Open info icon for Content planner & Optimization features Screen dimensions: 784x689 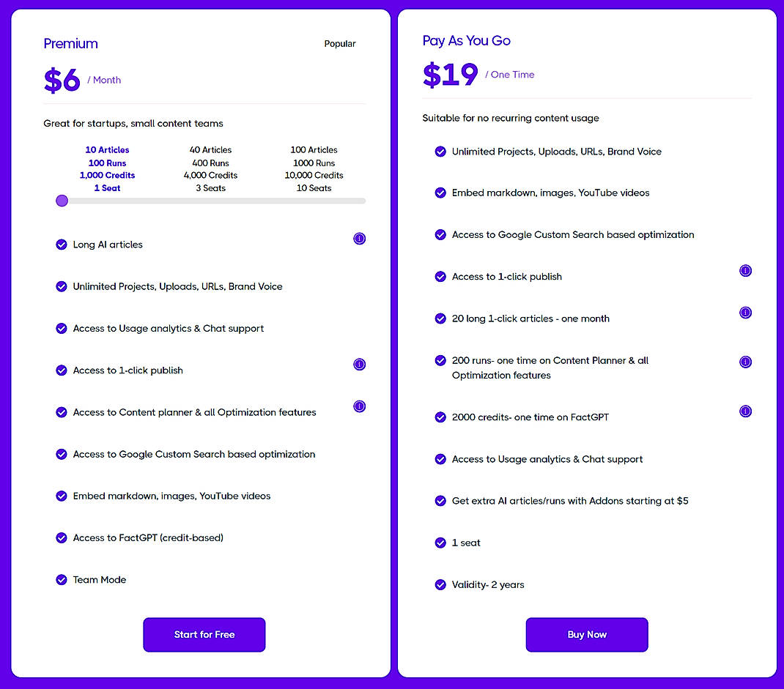point(359,406)
